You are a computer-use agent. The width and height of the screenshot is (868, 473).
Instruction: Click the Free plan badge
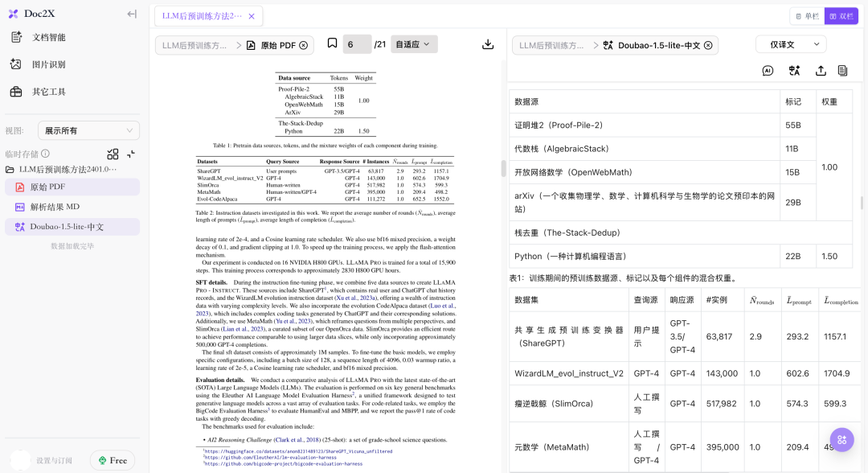[x=113, y=460]
